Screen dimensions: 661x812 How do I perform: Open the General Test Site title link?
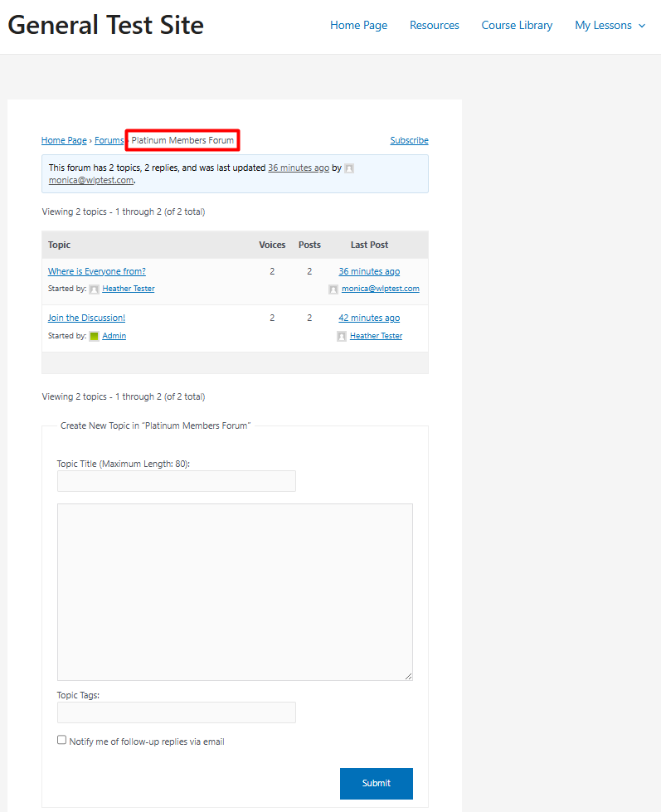point(105,25)
